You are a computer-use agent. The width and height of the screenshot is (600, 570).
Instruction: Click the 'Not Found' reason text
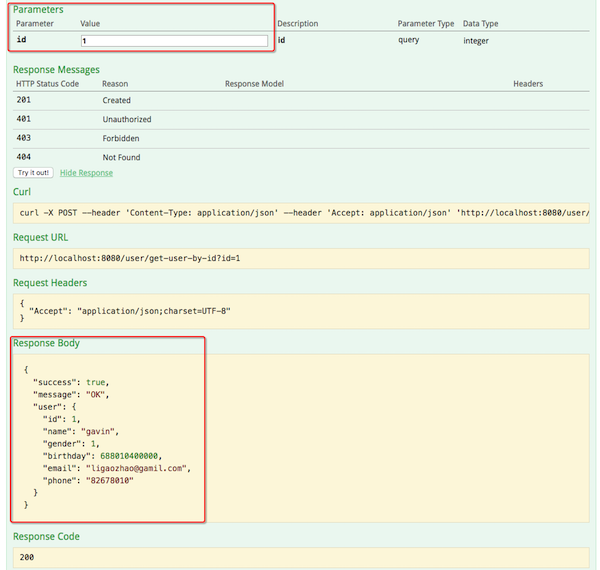[121, 157]
